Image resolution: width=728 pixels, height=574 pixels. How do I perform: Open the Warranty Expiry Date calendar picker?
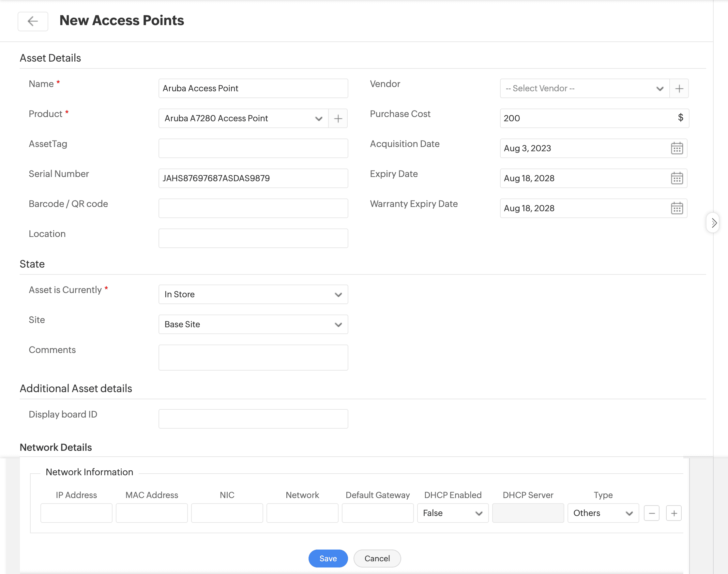(x=676, y=208)
